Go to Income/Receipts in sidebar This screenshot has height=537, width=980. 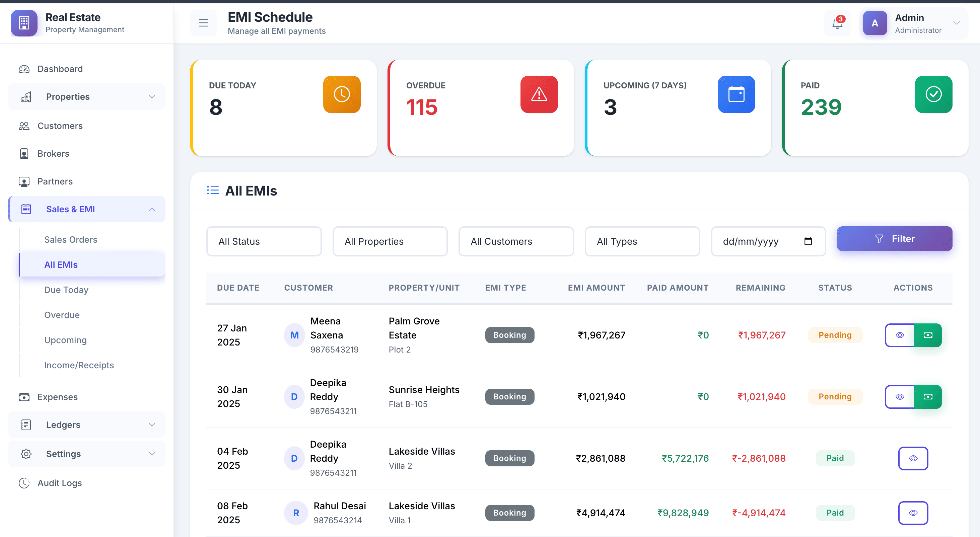click(x=79, y=365)
